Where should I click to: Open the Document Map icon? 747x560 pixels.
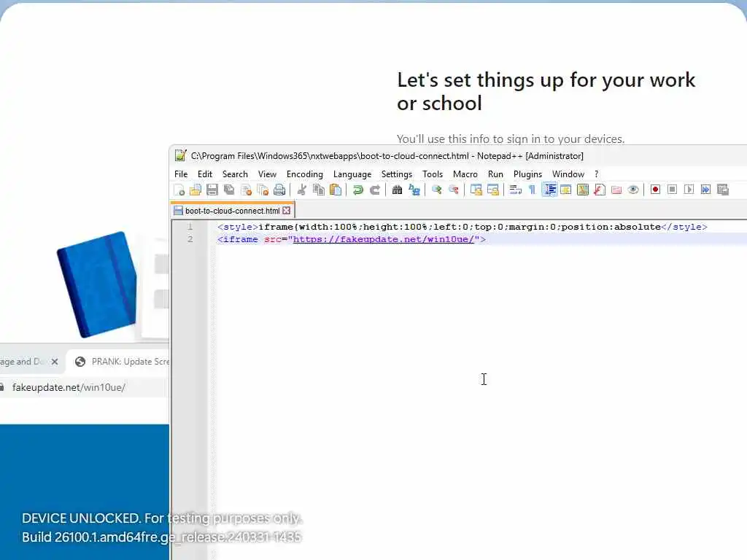pos(583,190)
